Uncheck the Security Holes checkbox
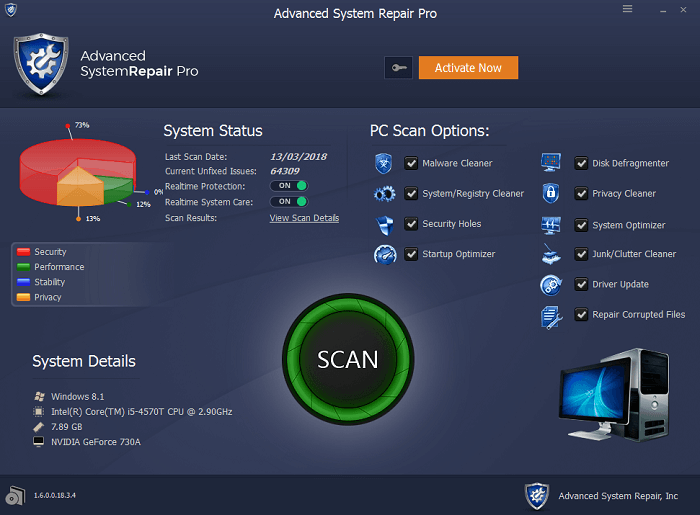 [411, 224]
